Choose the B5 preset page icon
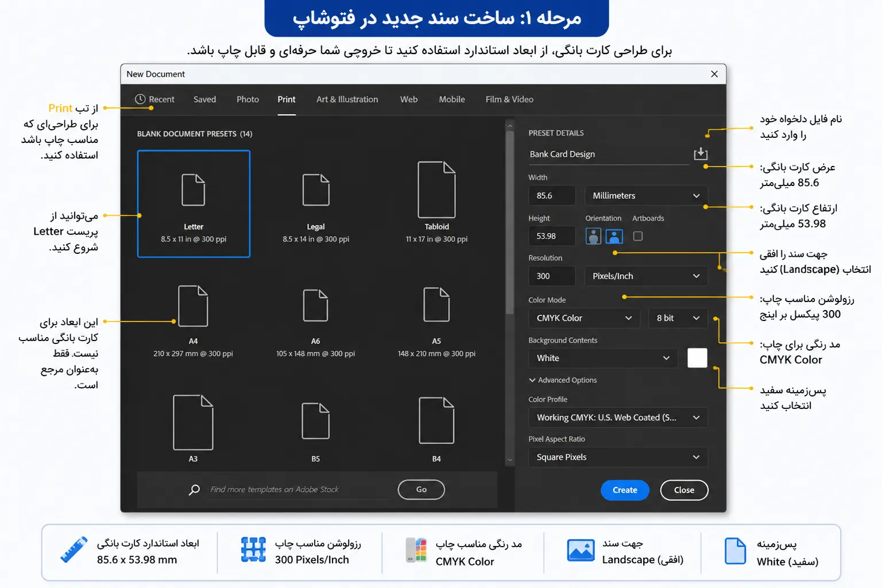Image resolution: width=882 pixels, height=588 pixels. pyautogui.click(x=316, y=421)
